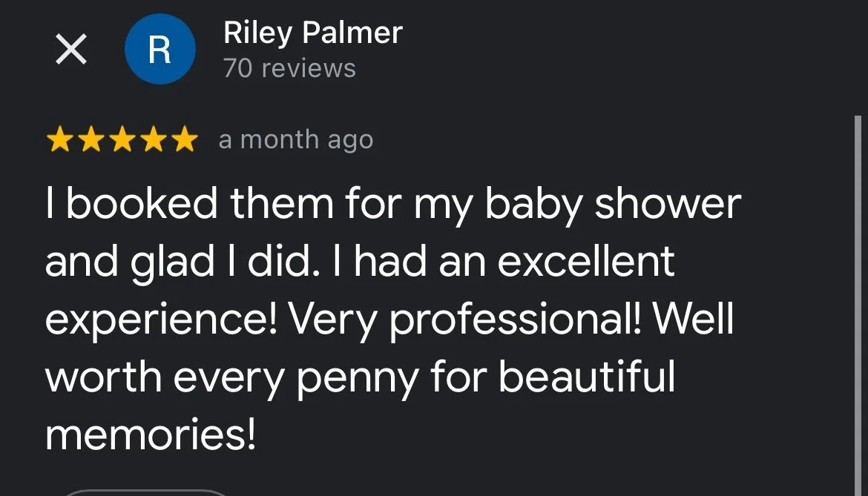Select the fifth gold rating star
Viewport: 868px width, 496px height.
click(184, 139)
